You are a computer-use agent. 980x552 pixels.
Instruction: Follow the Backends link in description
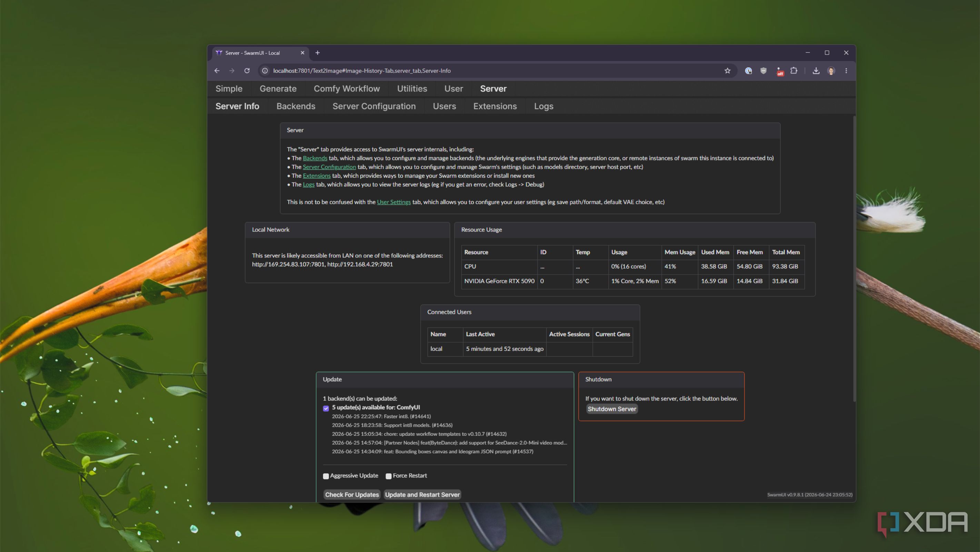pyautogui.click(x=315, y=158)
